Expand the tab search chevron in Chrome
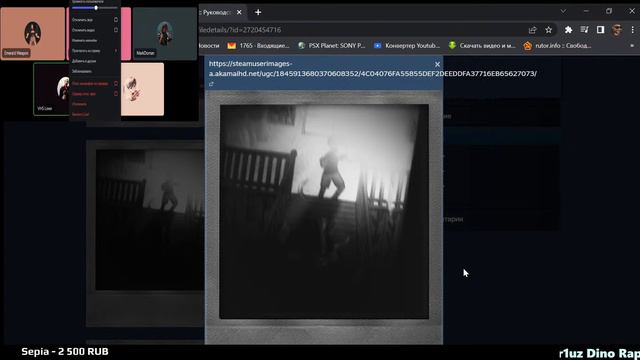Image resolution: width=640 pixels, height=360 pixels. coord(563,11)
